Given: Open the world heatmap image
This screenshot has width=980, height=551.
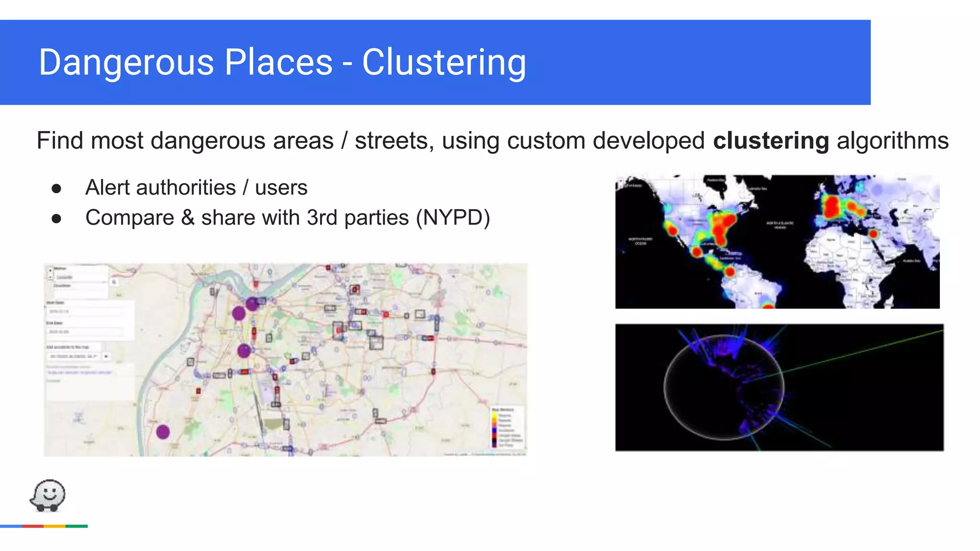Looking at the screenshot, I should 777,242.
